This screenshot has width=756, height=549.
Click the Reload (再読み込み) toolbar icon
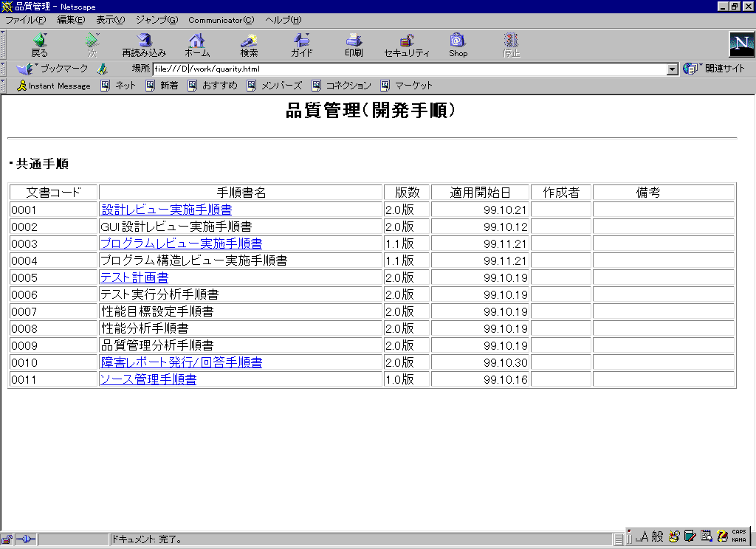pos(144,44)
